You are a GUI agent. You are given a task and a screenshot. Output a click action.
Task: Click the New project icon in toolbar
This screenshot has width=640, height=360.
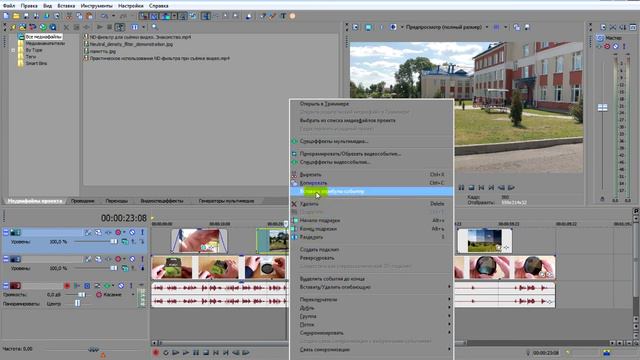click(x=6, y=16)
